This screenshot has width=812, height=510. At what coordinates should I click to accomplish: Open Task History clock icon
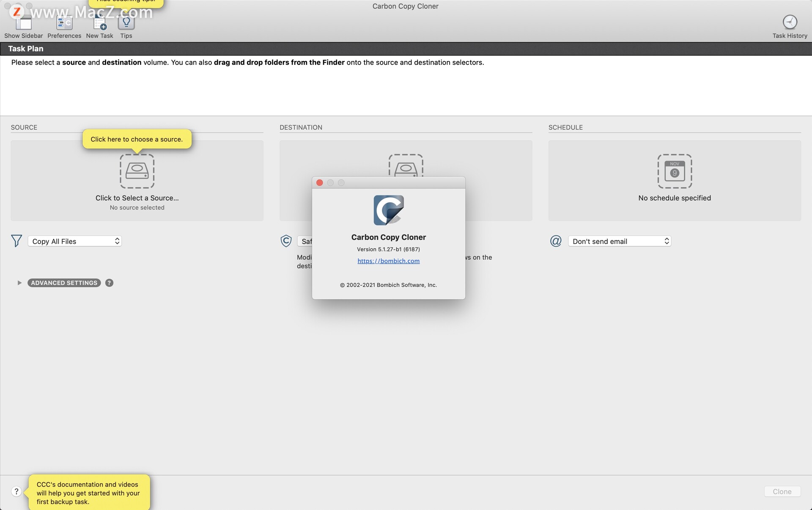point(790,22)
